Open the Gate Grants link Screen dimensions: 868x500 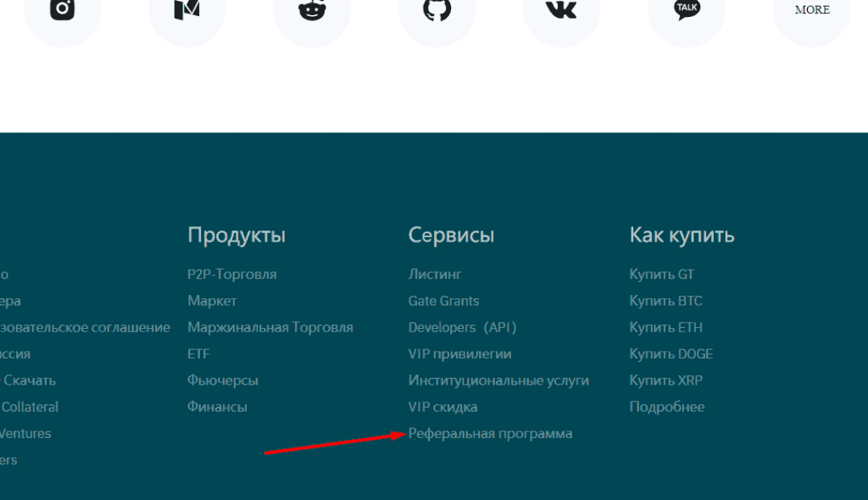444,301
